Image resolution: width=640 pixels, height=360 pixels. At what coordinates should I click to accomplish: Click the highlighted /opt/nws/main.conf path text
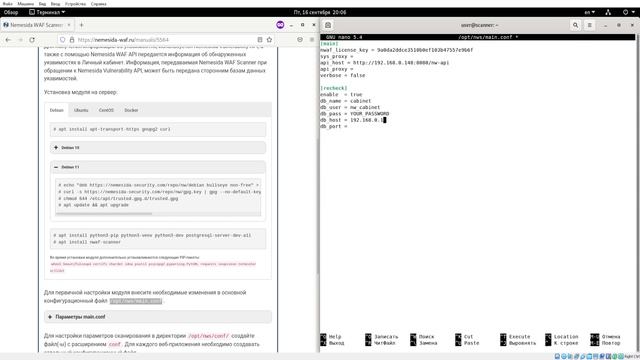point(136,301)
